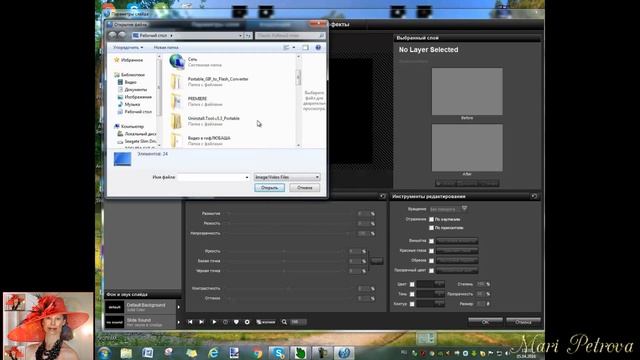This screenshot has height=360, width=640.
Task: Go forward in the file dialog
Action: pyautogui.click(x=122, y=36)
